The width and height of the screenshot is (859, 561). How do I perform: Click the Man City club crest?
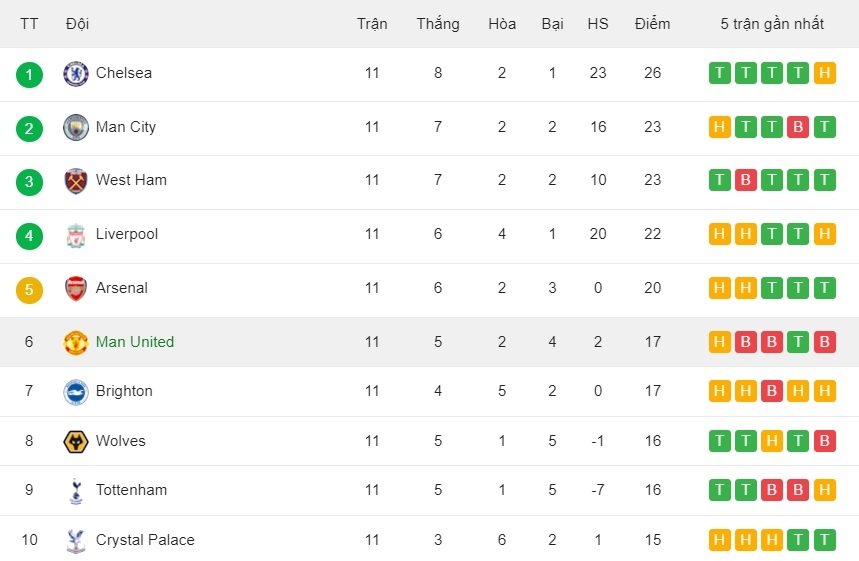point(76,127)
